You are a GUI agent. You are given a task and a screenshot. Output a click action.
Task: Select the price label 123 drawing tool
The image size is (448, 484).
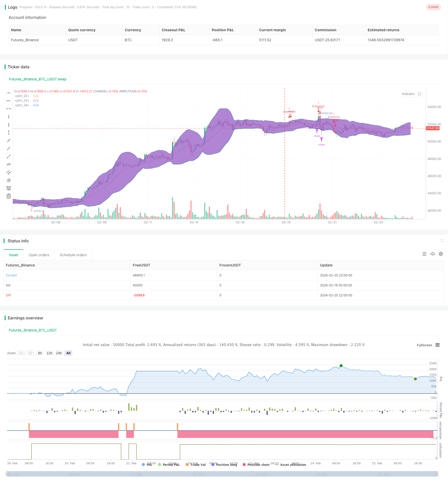click(x=9, y=164)
